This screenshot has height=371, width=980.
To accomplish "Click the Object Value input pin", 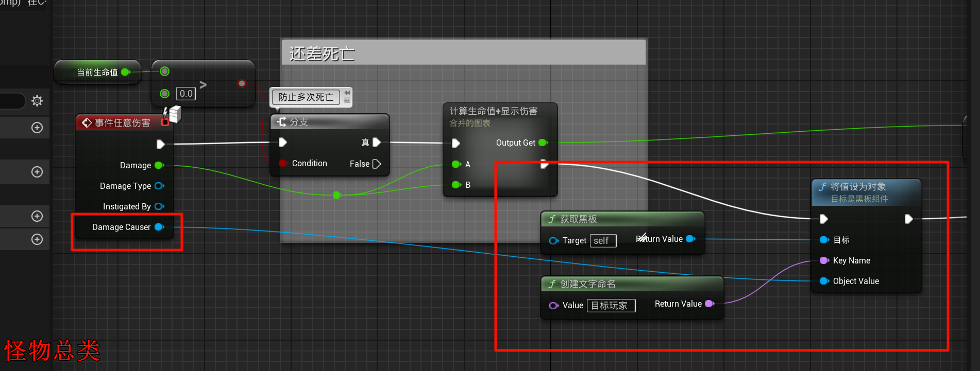I will point(824,281).
